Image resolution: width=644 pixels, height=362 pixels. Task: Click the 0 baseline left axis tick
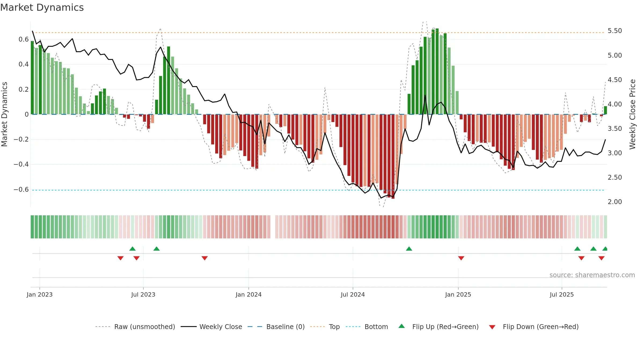coord(27,114)
